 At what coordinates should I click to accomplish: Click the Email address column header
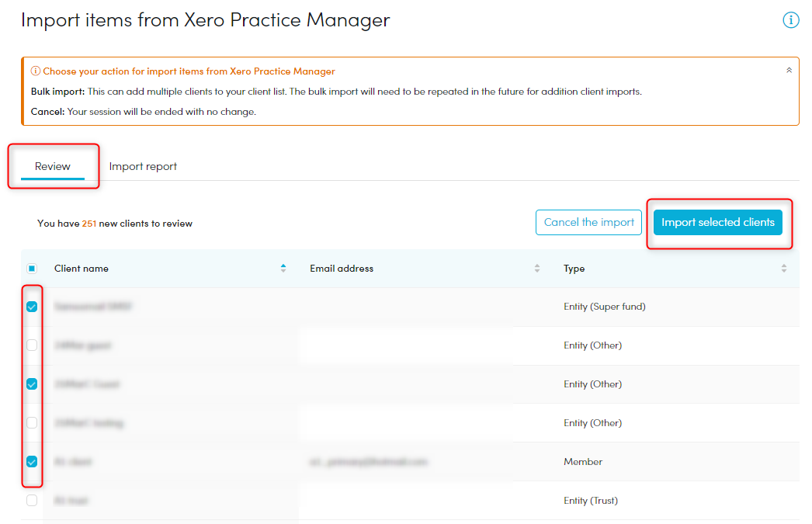pyautogui.click(x=342, y=269)
